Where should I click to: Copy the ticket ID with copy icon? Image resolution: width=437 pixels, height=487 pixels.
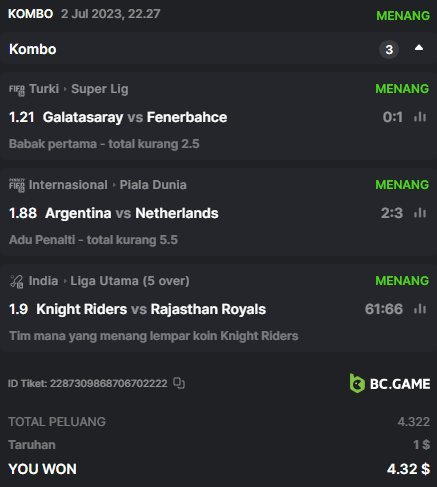tap(179, 383)
